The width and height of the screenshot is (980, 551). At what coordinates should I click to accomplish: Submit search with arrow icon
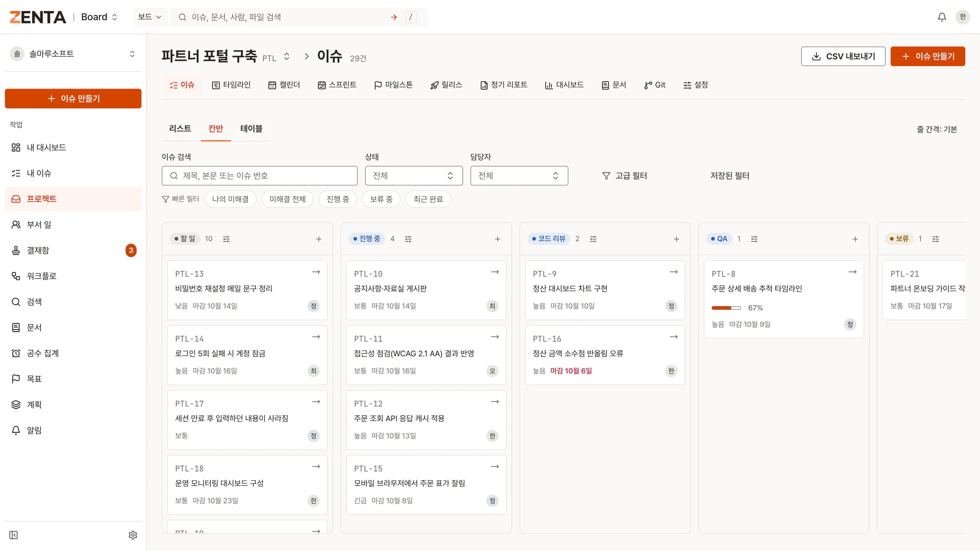394,17
